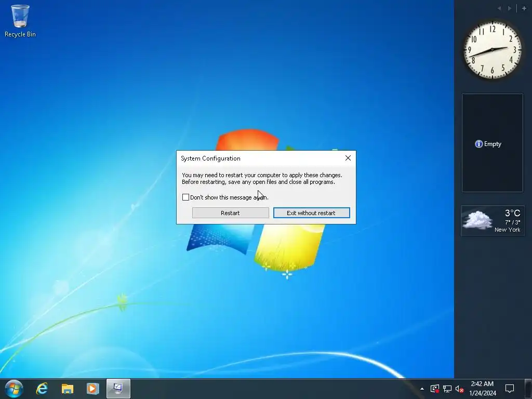Screen dimensions: 532x399
Task: Open the Windows Start menu orb
Action: (14, 389)
